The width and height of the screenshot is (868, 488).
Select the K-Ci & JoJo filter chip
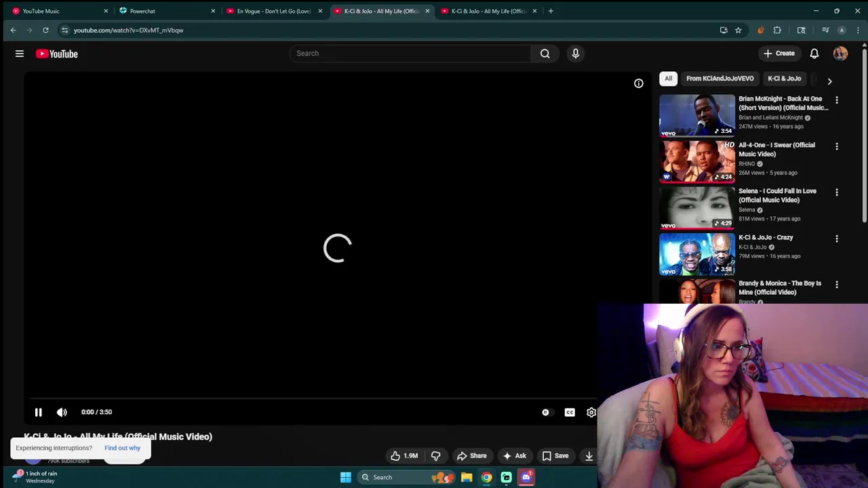pos(784,79)
